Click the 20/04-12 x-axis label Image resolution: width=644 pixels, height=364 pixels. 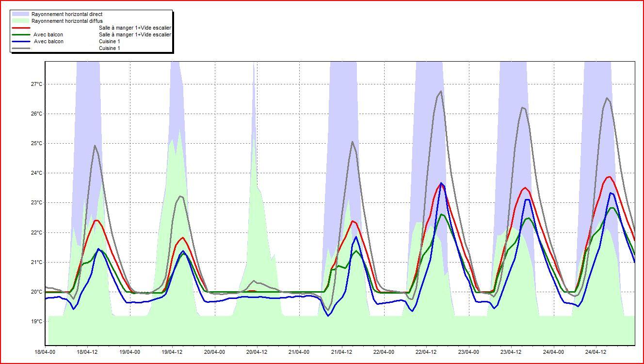tap(257, 352)
